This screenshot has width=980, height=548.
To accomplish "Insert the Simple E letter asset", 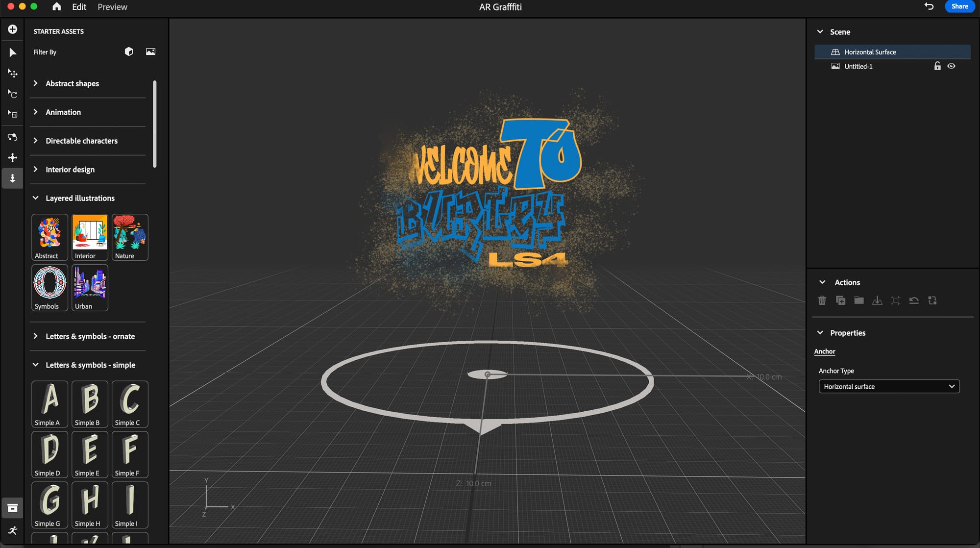I will coord(90,454).
